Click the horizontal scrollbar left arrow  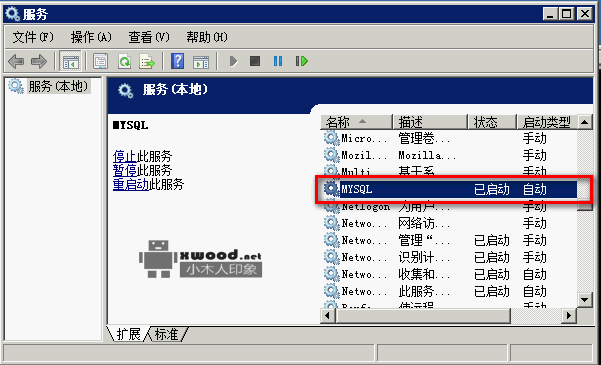pyautogui.click(x=328, y=316)
